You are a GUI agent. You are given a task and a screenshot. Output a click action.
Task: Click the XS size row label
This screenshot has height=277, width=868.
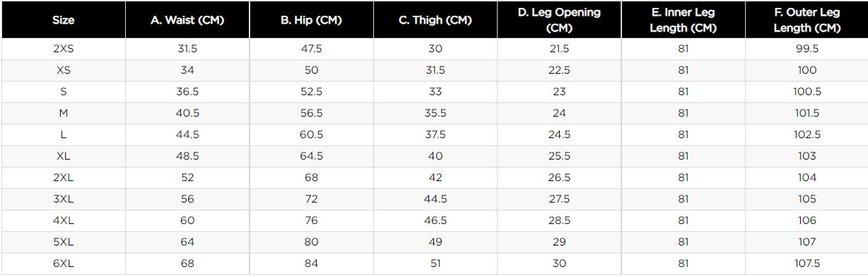pos(63,70)
